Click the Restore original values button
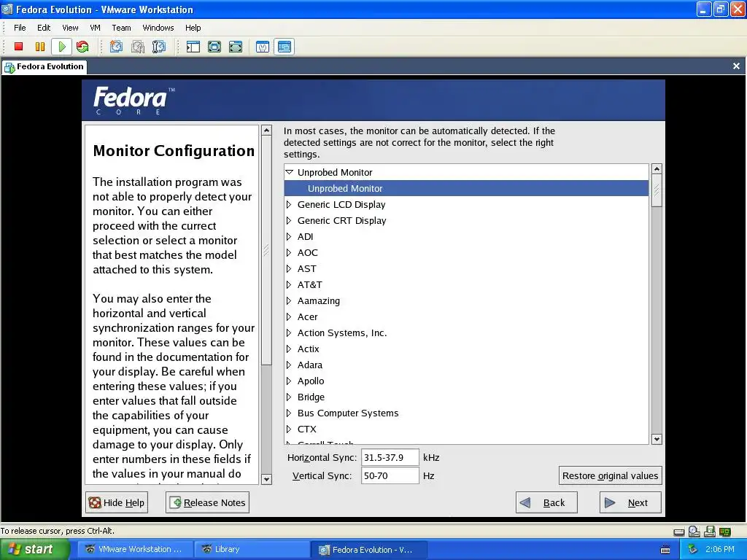747x560 pixels. point(610,475)
